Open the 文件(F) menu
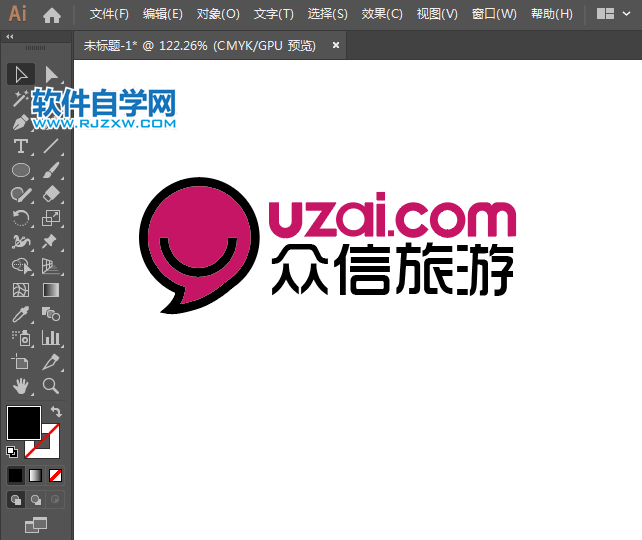This screenshot has height=540, width=642. click(x=109, y=14)
